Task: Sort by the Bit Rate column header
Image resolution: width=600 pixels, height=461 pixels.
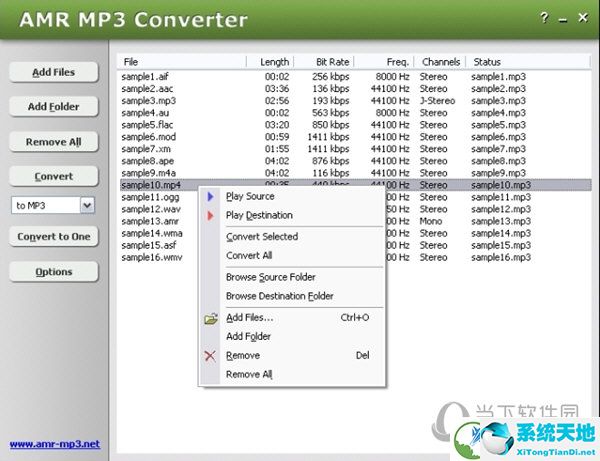Action: [324, 62]
